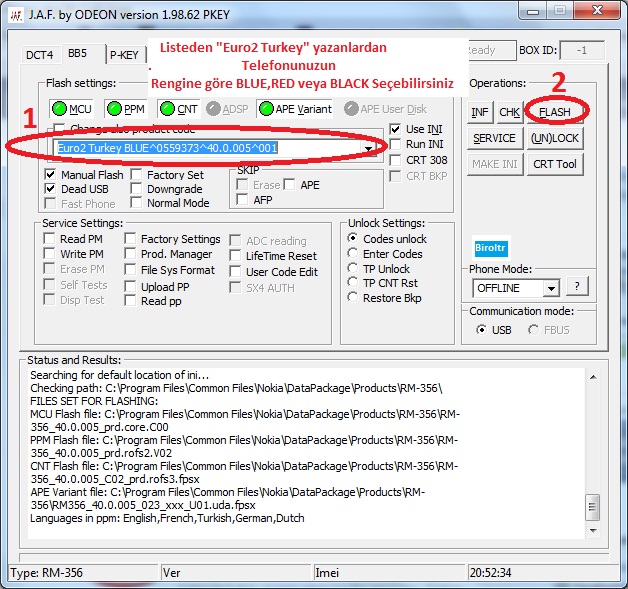This screenshot has height=589, width=628.
Task: Click 'Searching for default location of ini...' line
Action: click(x=119, y=375)
